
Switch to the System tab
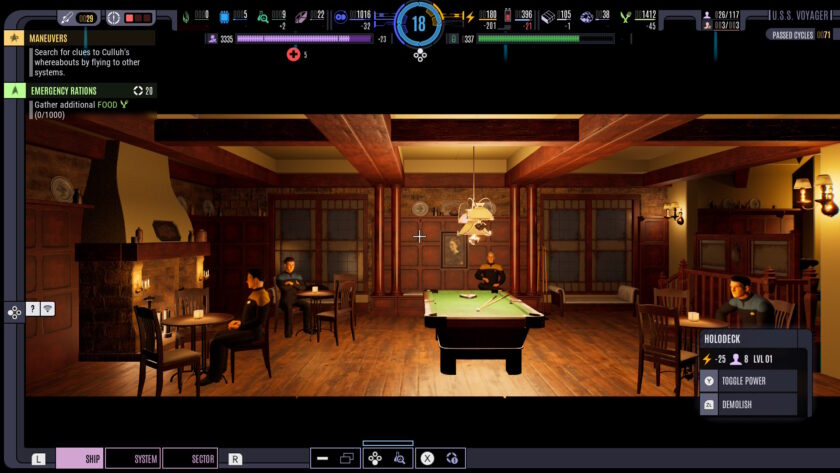(x=133, y=459)
